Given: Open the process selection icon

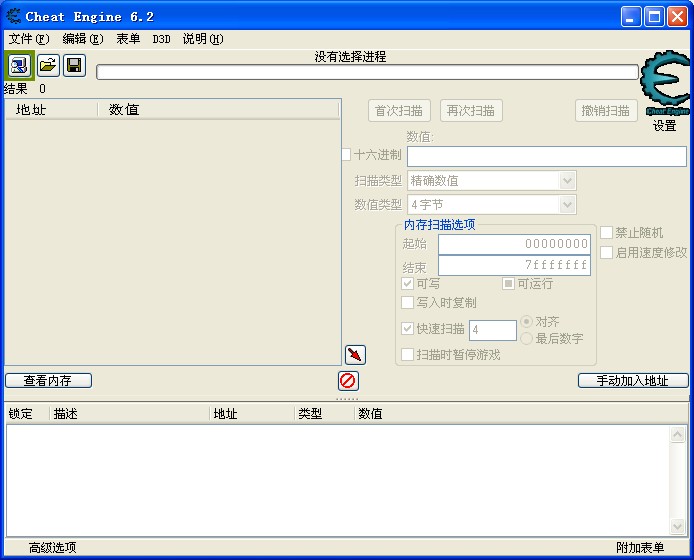Looking at the screenshot, I should coord(19,66).
